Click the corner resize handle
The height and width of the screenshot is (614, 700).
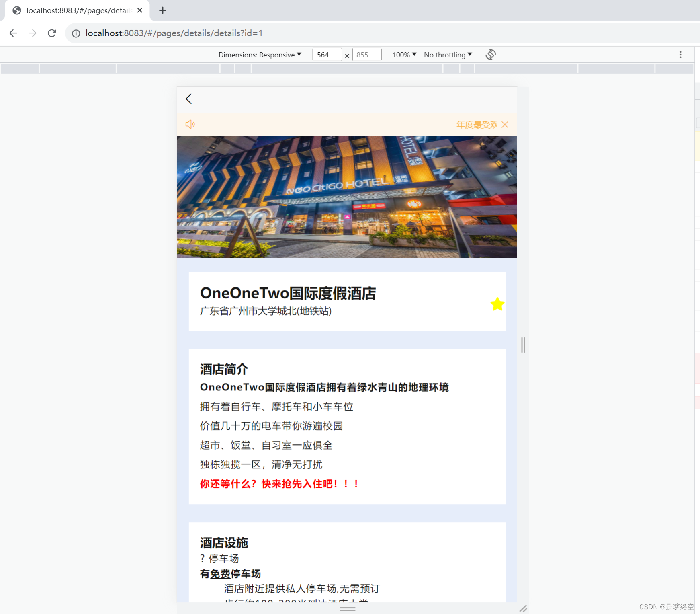pos(523,608)
